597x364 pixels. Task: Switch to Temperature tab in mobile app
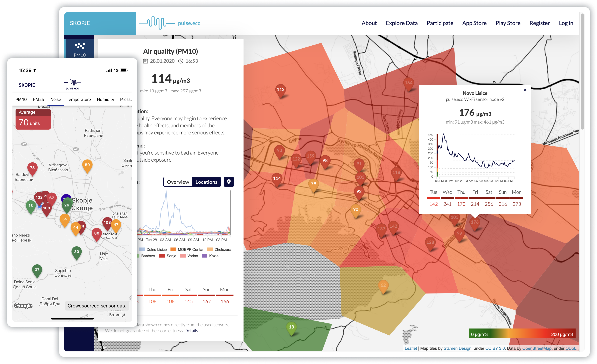79,99
